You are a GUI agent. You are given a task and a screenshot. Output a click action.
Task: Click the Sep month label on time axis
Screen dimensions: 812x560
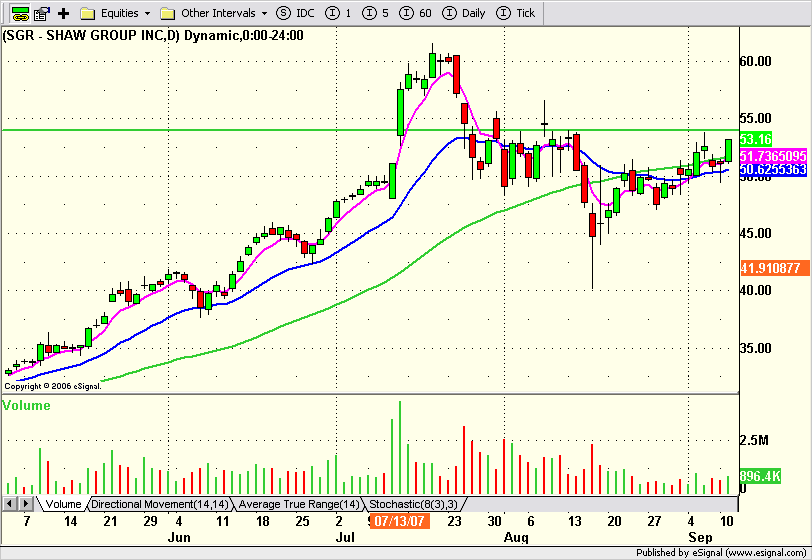point(700,537)
